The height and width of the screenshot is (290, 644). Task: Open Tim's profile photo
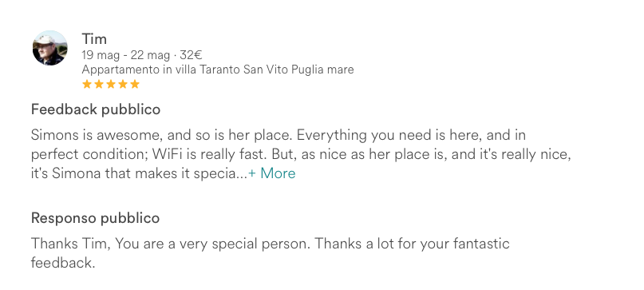[50, 48]
